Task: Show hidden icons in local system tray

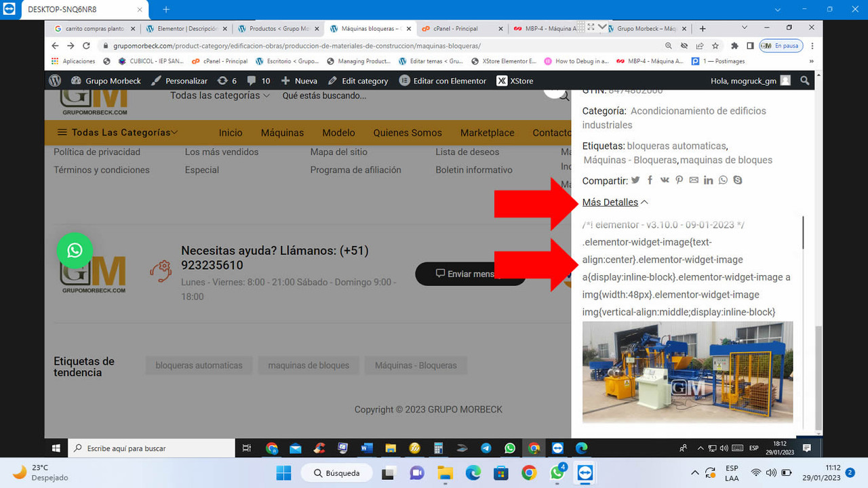Action: [694, 473]
